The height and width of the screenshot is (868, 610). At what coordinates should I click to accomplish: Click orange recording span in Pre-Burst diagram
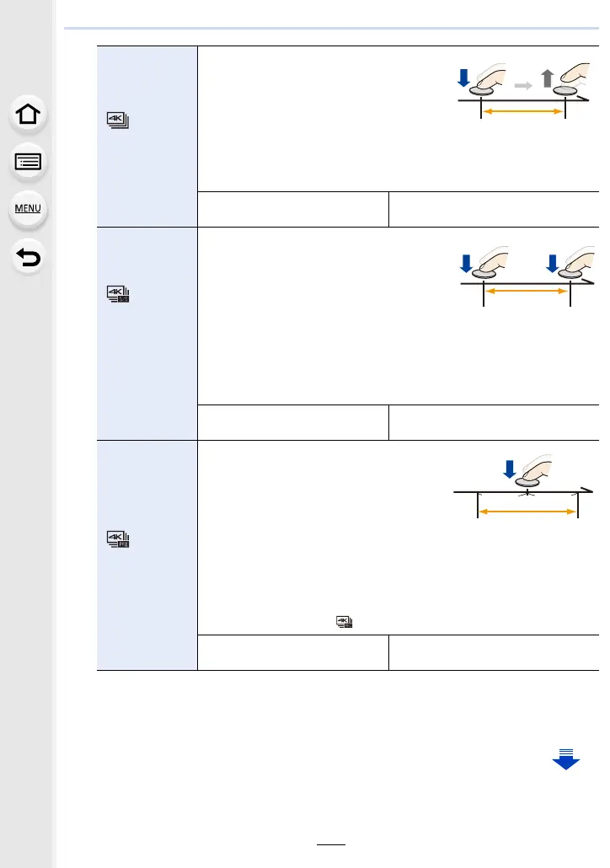pos(528,512)
